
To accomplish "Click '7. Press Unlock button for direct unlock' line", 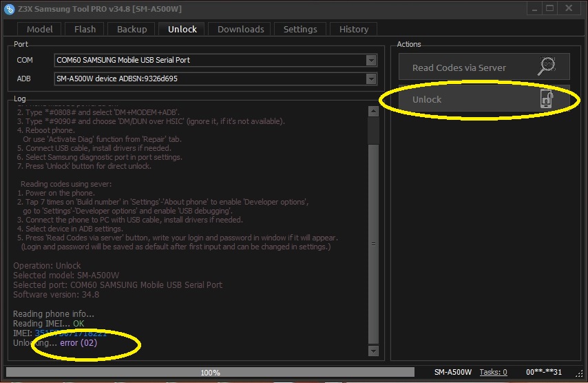I will pyautogui.click(x=85, y=166).
